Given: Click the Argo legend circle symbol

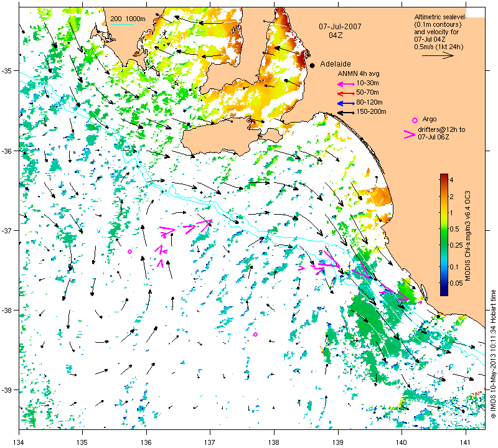Looking at the screenshot, I should tap(415, 120).
